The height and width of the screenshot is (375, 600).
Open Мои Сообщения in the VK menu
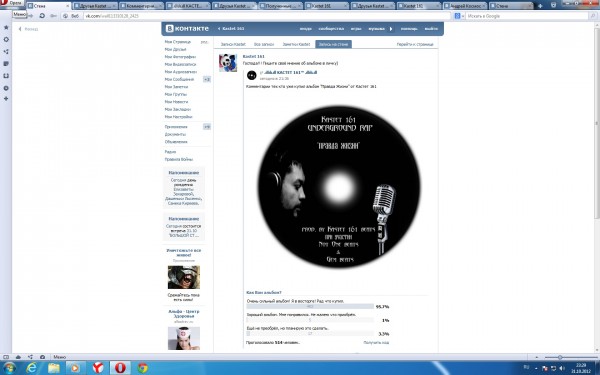(x=179, y=79)
